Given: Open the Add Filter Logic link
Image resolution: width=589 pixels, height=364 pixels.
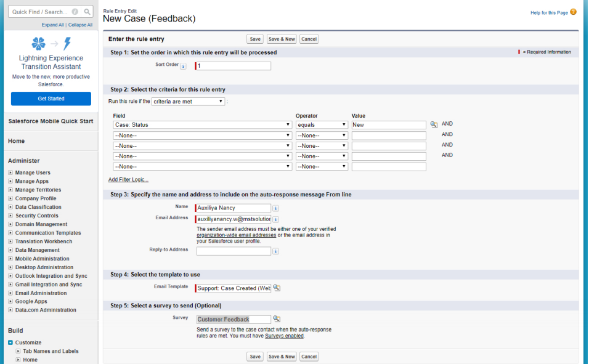Looking at the screenshot, I should click(x=128, y=179).
